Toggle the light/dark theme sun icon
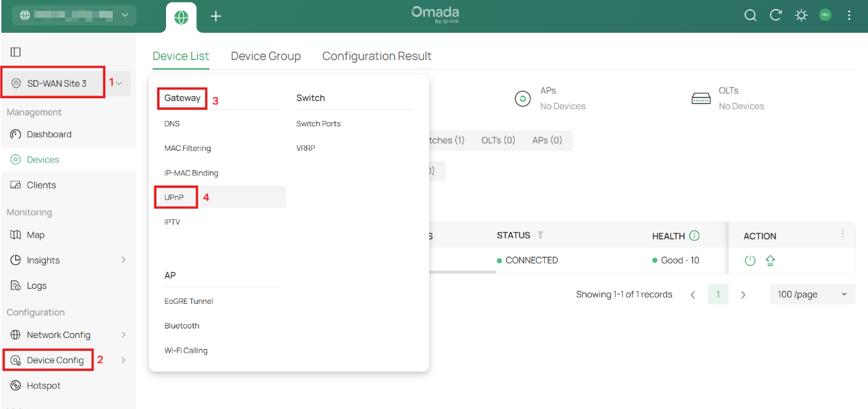The height and width of the screenshot is (409, 868). pos(801,15)
